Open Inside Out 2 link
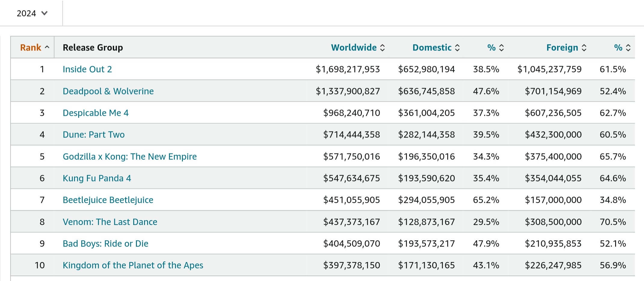 [x=87, y=69]
